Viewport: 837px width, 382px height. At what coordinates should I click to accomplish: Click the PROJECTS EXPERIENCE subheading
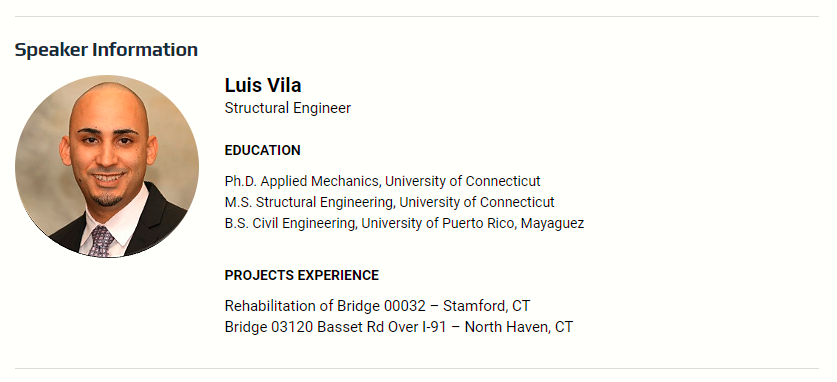pos(302,275)
